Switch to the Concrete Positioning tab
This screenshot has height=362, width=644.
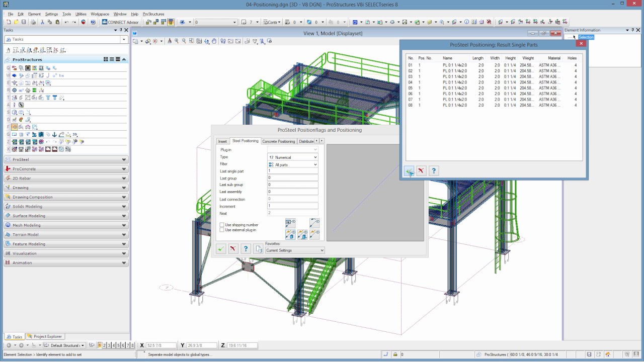click(x=279, y=141)
